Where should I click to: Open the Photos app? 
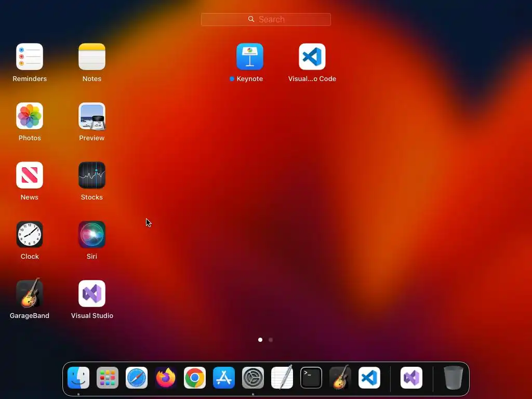coord(30,116)
